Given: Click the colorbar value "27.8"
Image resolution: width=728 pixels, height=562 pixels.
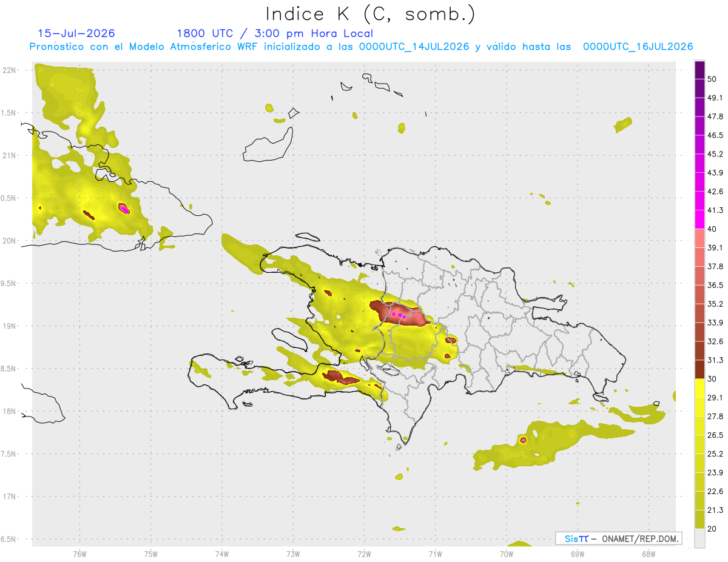Looking at the screenshot, I should [x=715, y=416].
